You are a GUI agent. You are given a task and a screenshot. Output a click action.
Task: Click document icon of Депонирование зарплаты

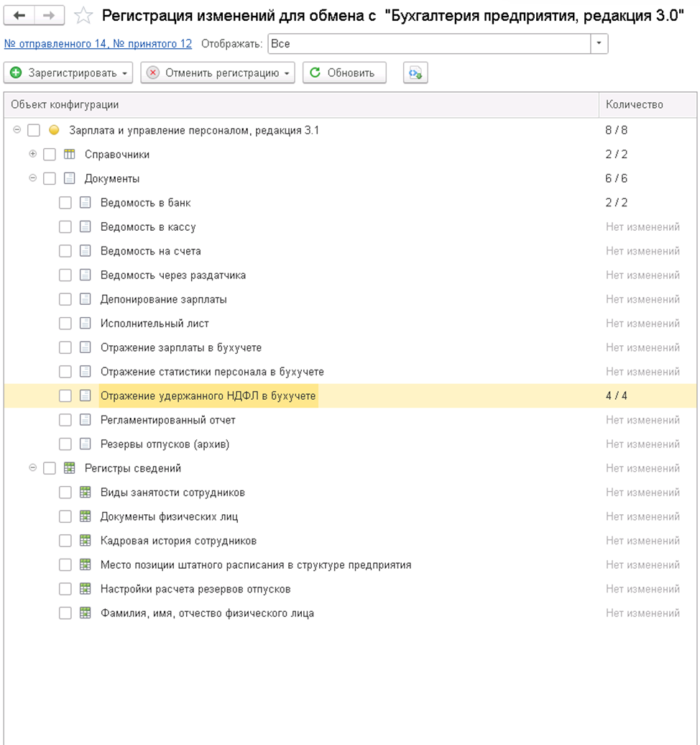85,299
